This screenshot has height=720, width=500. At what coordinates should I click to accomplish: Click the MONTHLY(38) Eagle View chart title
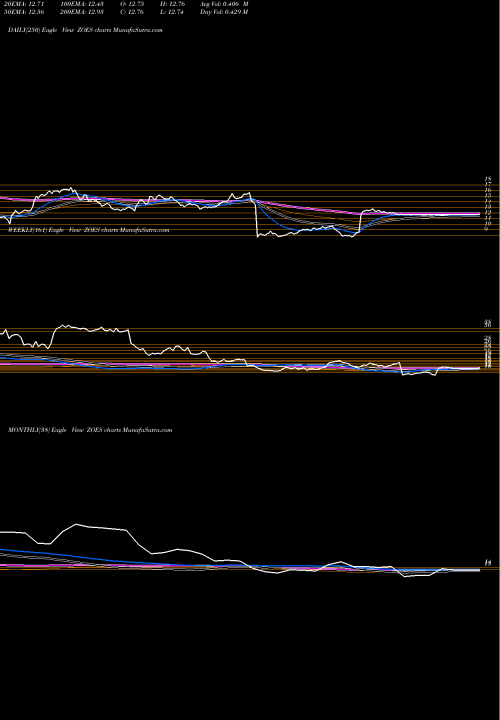[90, 430]
